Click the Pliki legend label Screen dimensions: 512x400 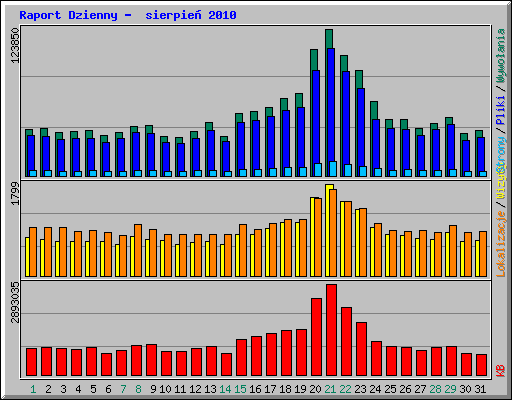[501, 111]
